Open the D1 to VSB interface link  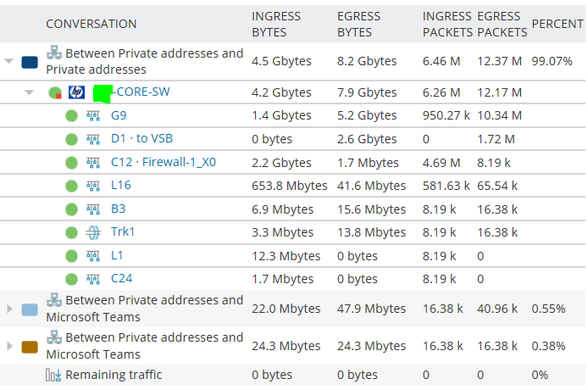coord(141,138)
